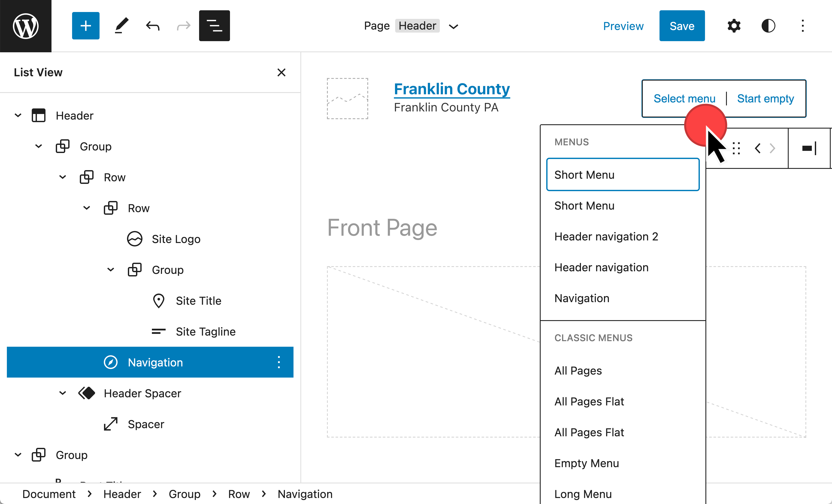Open the Styles panel icon
The height and width of the screenshot is (504, 832).
click(x=768, y=26)
